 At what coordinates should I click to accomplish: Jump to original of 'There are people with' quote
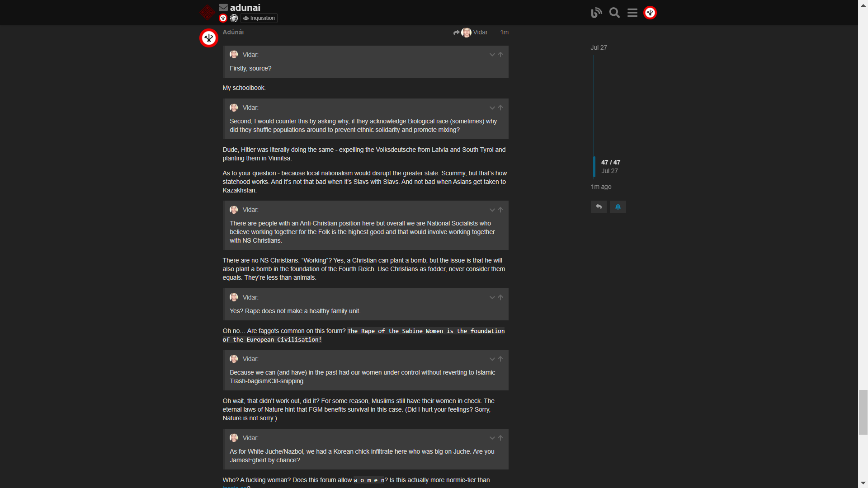point(500,210)
